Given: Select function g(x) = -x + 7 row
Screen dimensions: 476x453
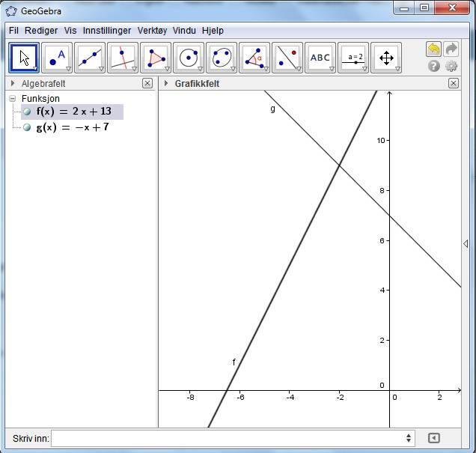Looking at the screenshot, I should tap(73, 127).
